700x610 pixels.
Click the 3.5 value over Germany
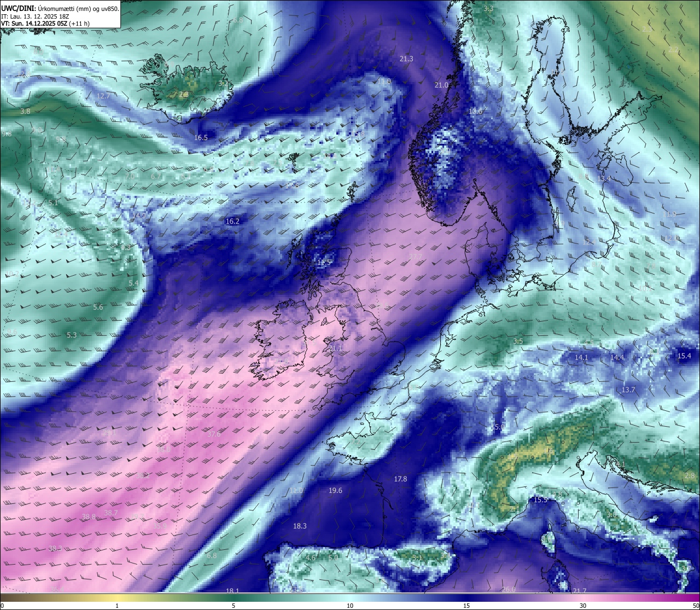click(x=518, y=341)
